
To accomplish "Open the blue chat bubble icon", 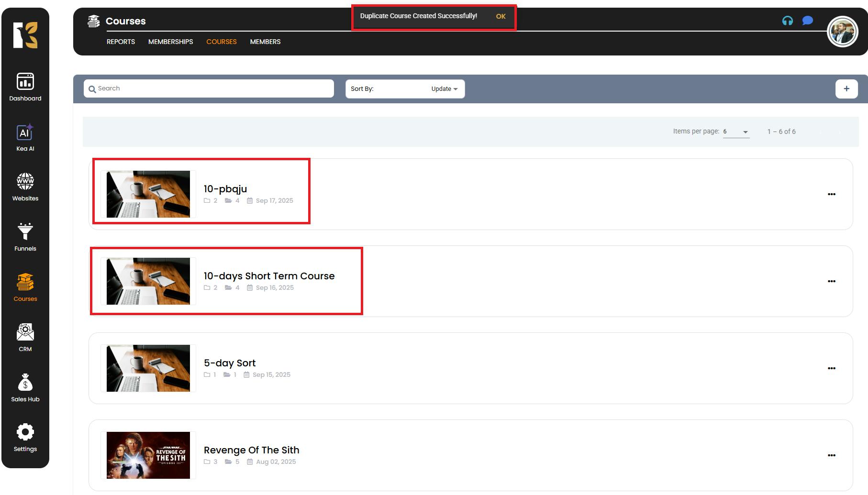I will [x=807, y=21].
